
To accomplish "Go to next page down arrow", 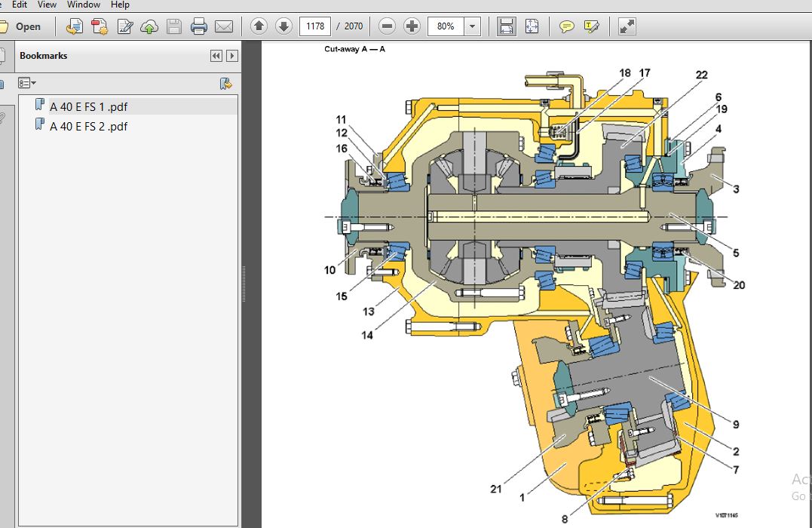I will 283,26.
